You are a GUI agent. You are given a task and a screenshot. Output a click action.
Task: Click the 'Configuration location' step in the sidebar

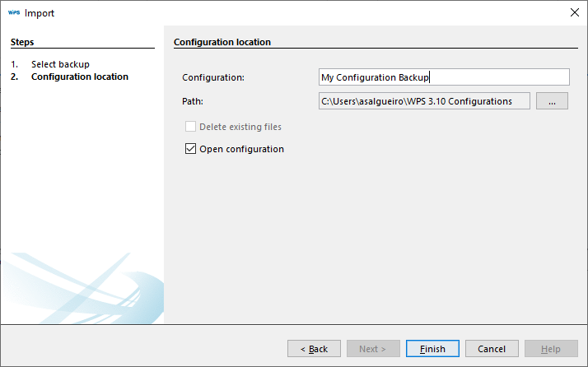[79, 77]
